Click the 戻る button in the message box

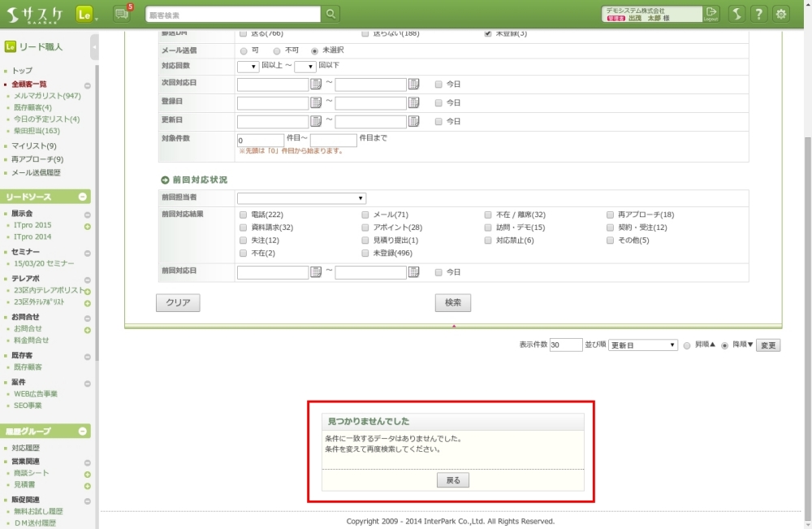[453, 480]
